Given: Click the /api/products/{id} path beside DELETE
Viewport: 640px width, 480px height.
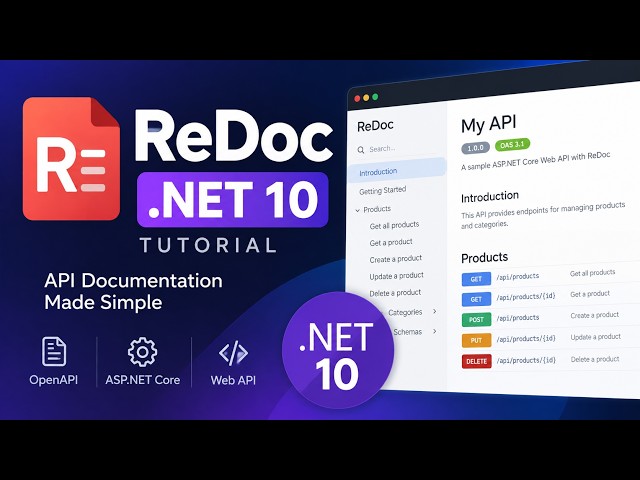Looking at the screenshot, I should pos(526,360).
